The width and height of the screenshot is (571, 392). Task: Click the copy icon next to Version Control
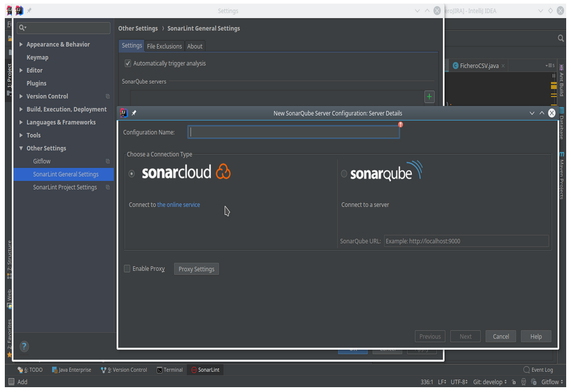(108, 96)
